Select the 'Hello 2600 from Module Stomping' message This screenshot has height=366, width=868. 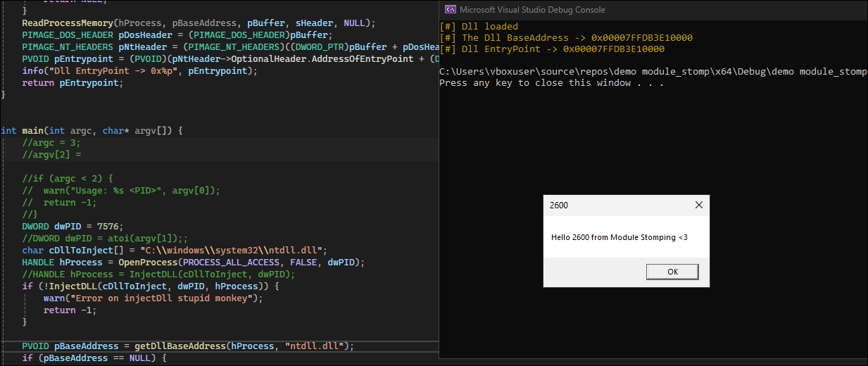(x=619, y=237)
